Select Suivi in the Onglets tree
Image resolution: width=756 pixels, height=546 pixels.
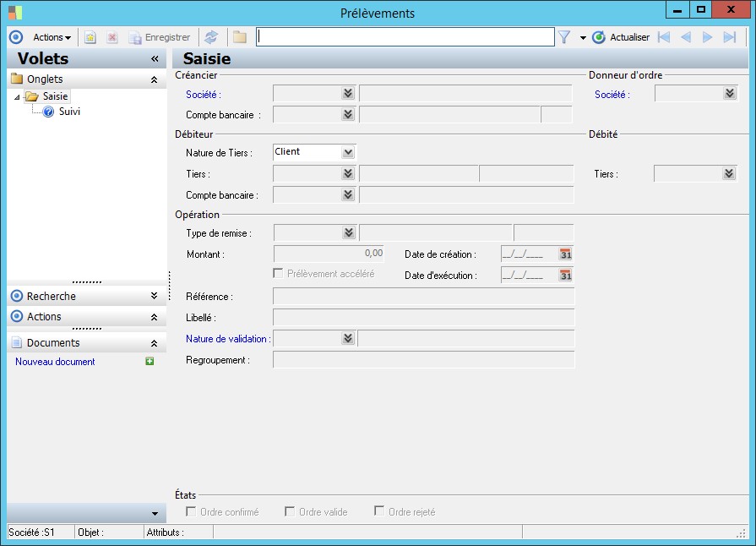click(x=69, y=112)
